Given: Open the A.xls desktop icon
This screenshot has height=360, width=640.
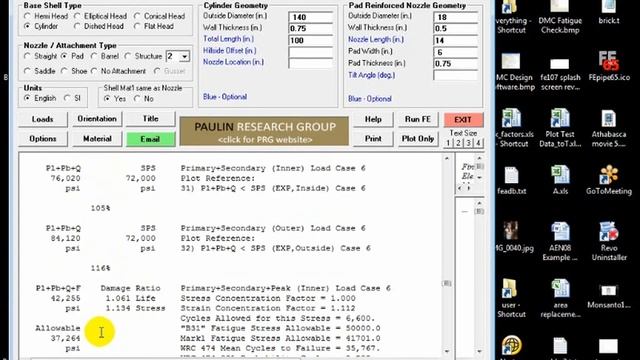Looking at the screenshot, I should 560,180.
